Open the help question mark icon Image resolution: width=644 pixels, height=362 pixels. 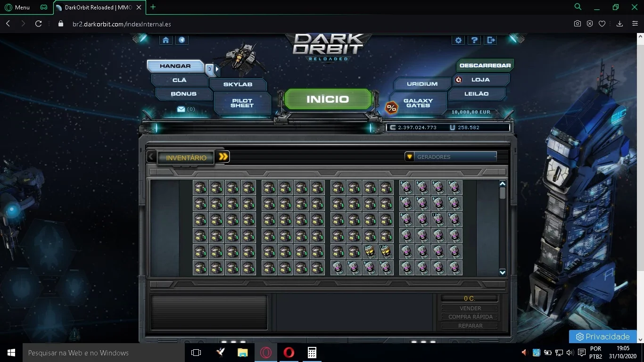click(x=474, y=40)
